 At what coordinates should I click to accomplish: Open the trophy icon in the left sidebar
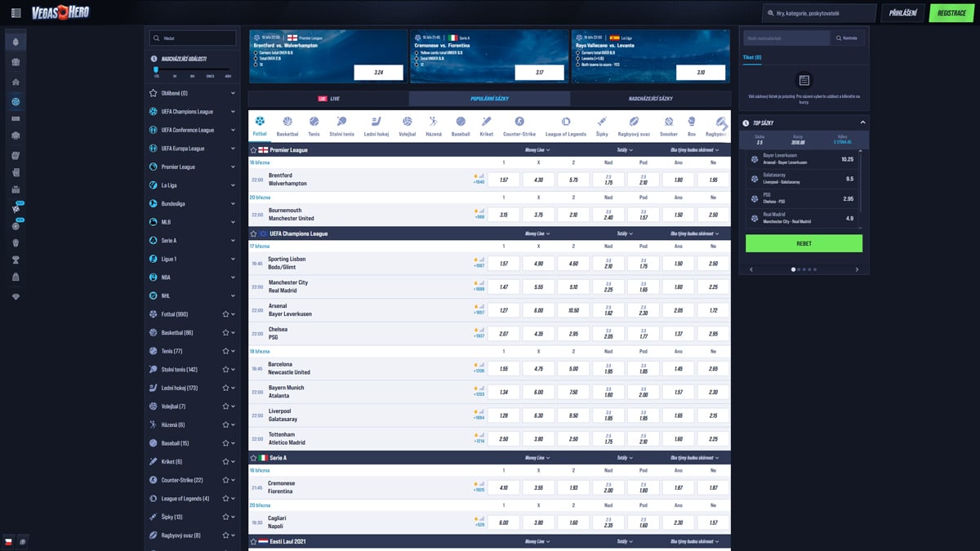(x=16, y=260)
